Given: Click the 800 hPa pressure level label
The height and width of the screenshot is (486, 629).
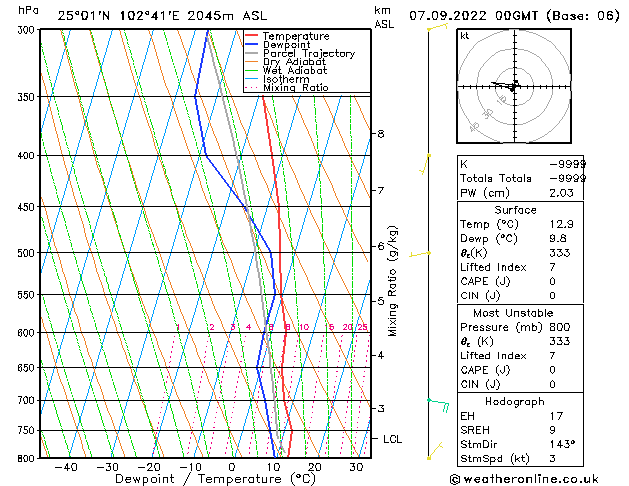Looking at the screenshot, I should (x=28, y=458).
